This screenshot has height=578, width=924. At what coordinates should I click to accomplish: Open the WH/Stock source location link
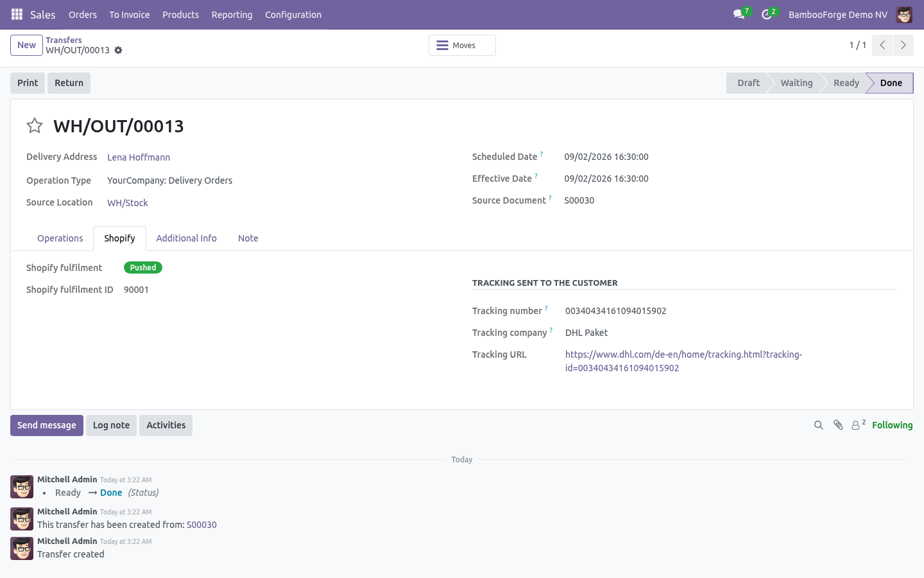(x=127, y=203)
